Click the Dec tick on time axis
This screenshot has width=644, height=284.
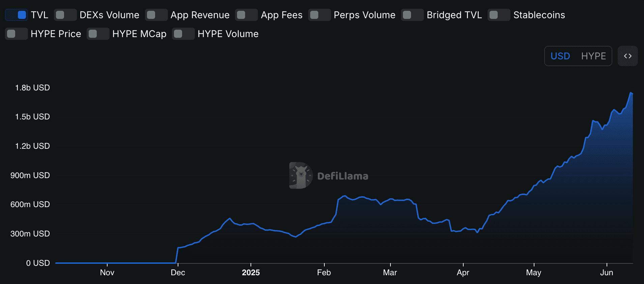(x=178, y=273)
